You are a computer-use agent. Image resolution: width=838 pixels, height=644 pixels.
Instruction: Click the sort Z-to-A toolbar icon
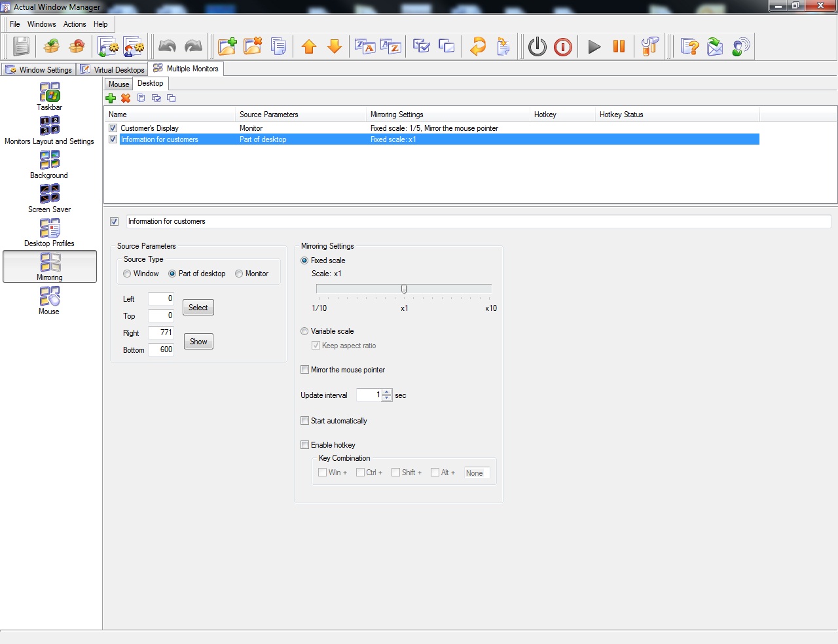tap(365, 46)
